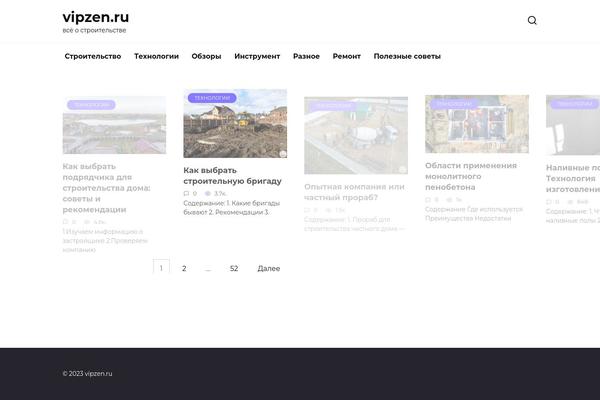Open the Разное menu item
600x400 pixels.
pos(306,56)
